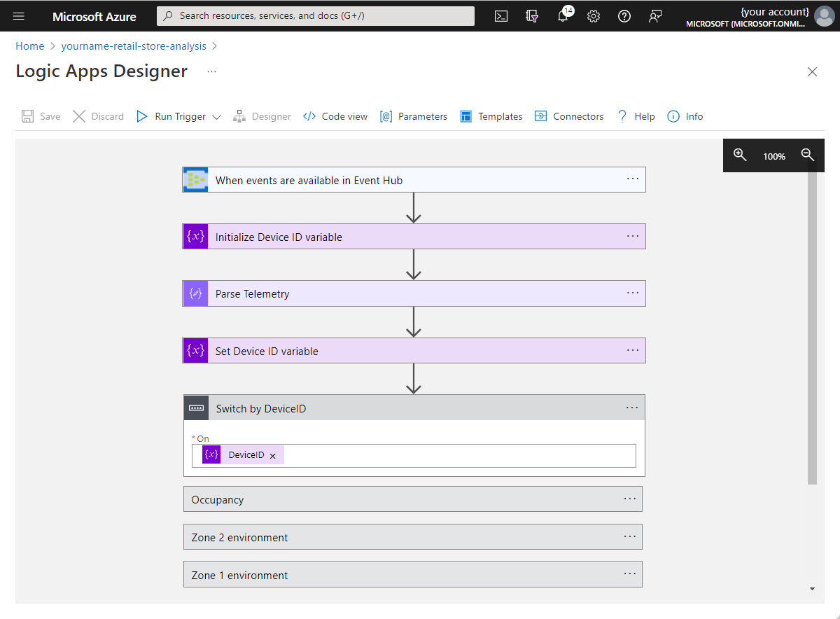The image size is (840, 619).
Task: Click the Switch by DeviceID control icon
Action: click(195, 407)
